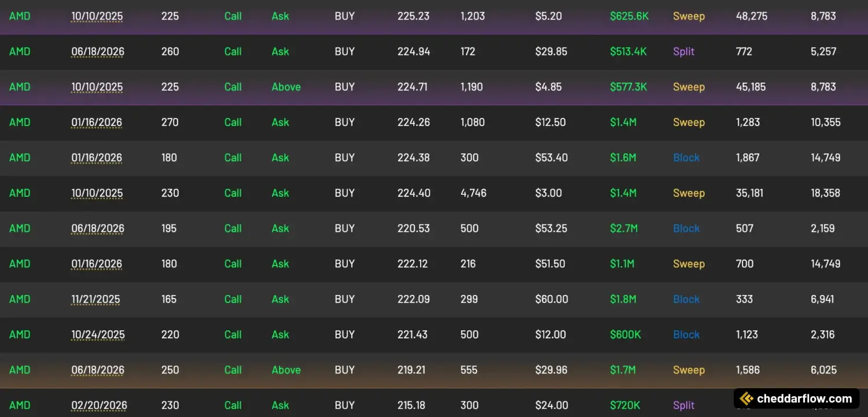Click the Sweep label beside $1.7M

pyautogui.click(x=689, y=370)
